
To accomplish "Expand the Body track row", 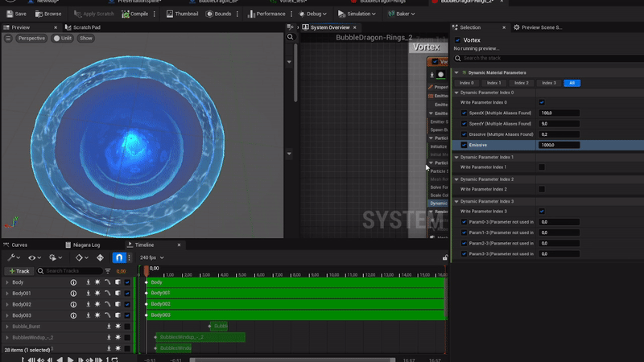I will click(x=7, y=282).
